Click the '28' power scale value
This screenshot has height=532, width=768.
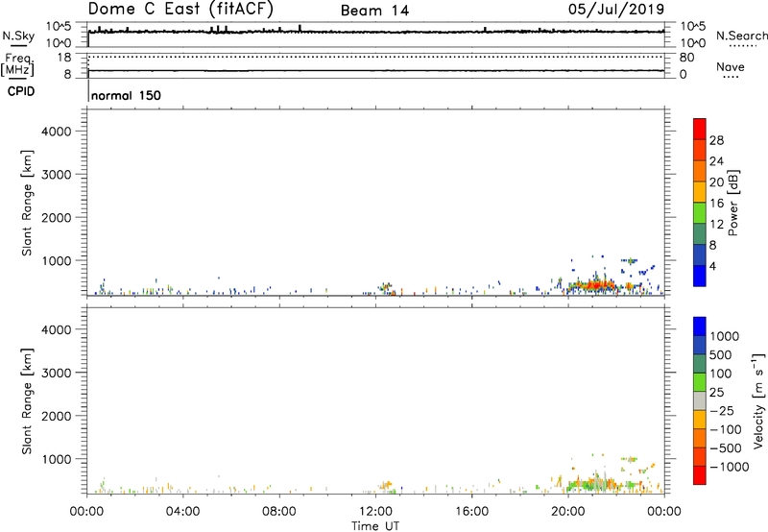point(716,140)
